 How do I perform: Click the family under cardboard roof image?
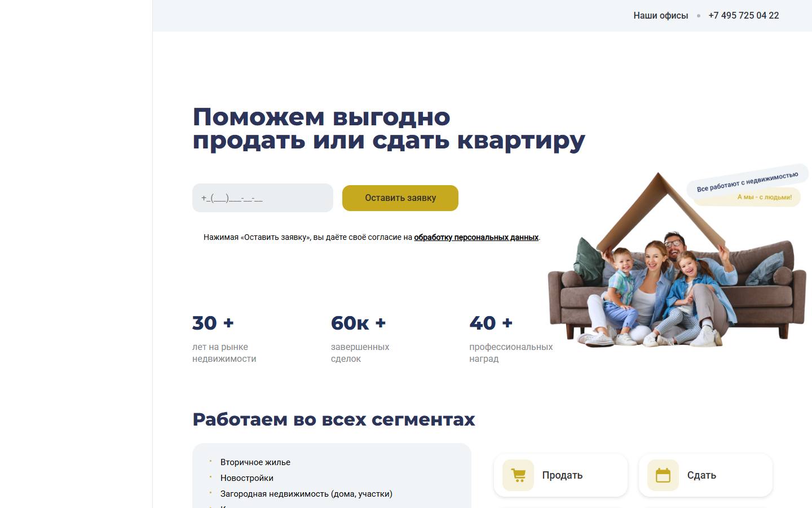click(677, 260)
